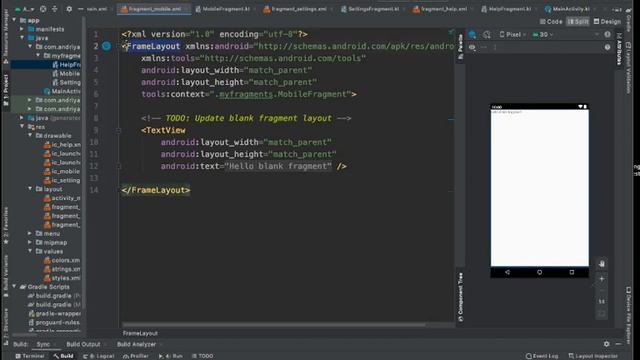
Task: Open project view settings gear
Action: (69, 9)
